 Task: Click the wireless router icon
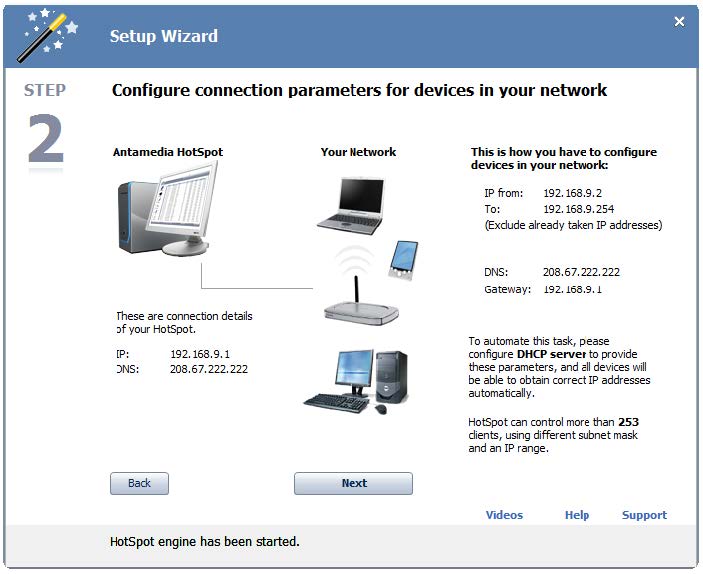pyautogui.click(x=361, y=300)
